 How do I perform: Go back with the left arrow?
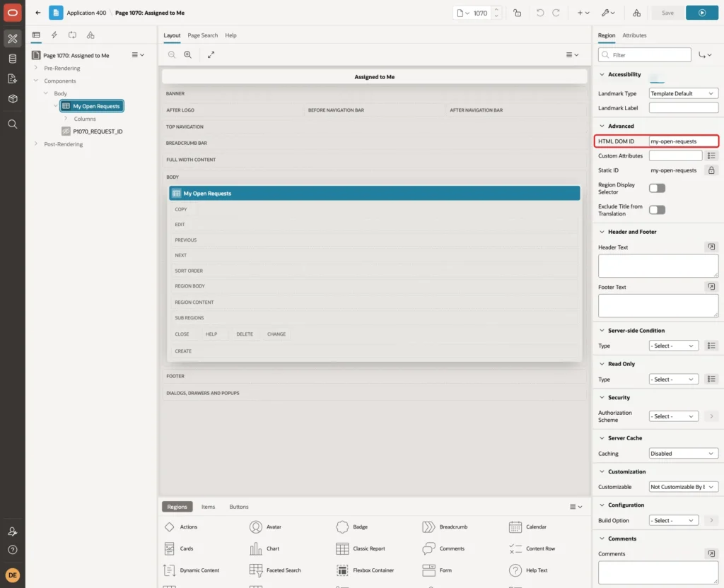[38, 13]
